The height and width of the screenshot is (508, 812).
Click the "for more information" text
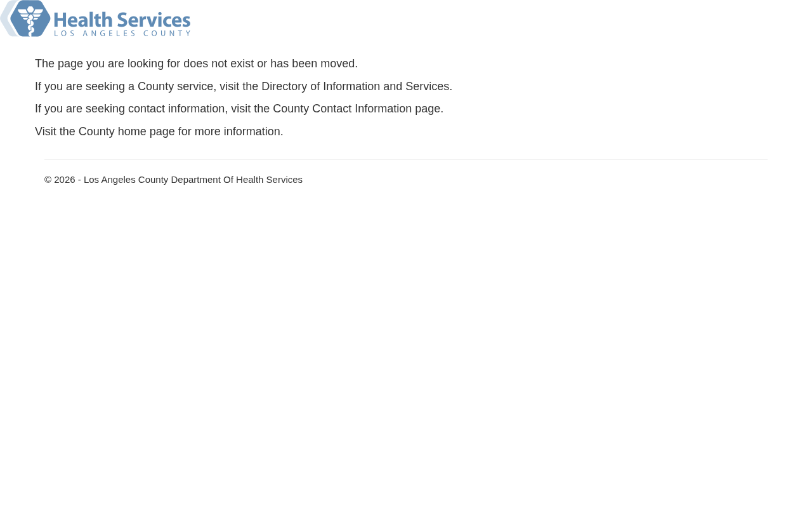click(x=230, y=131)
